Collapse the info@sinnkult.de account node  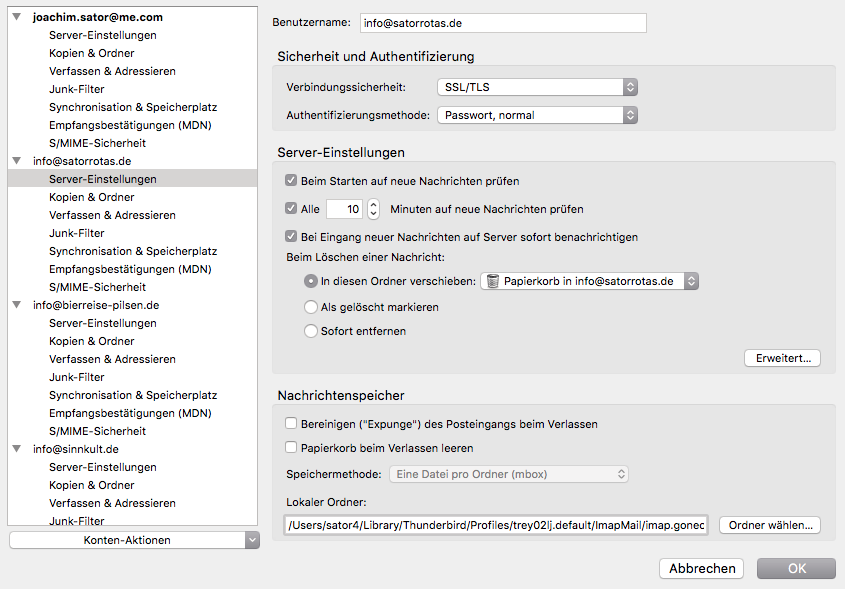17,449
